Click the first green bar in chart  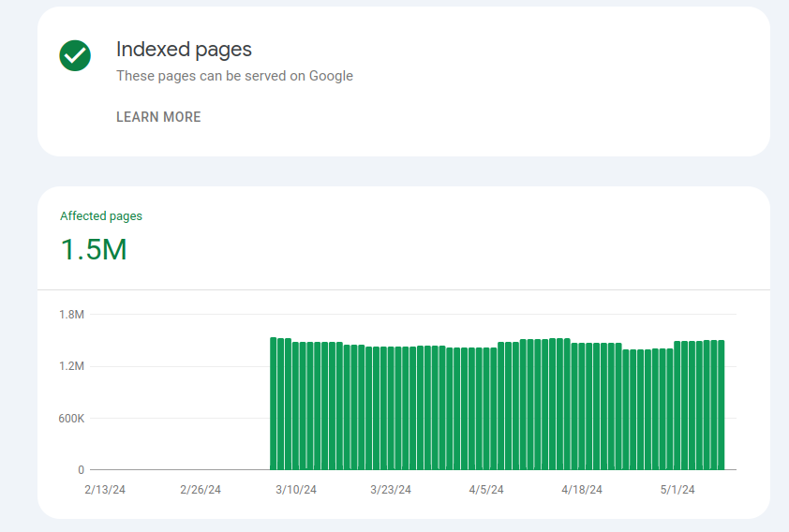[274, 404]
